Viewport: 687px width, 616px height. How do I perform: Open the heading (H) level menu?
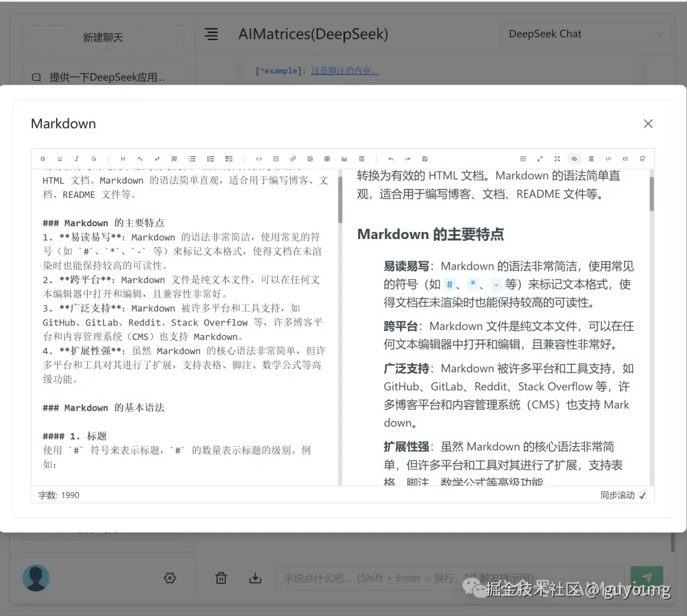pyautogui.click(x=123, y=159)
